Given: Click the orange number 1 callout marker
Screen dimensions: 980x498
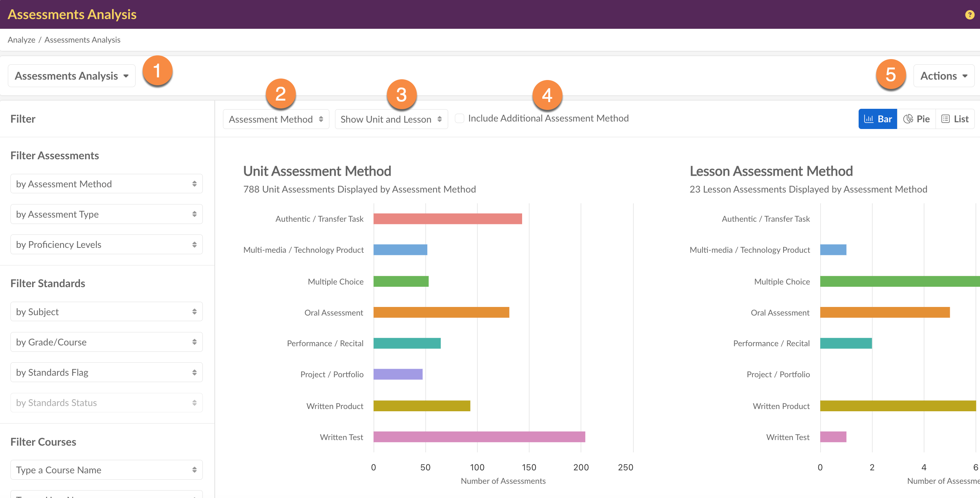Looking at the screenshot, I should point(157,71).
